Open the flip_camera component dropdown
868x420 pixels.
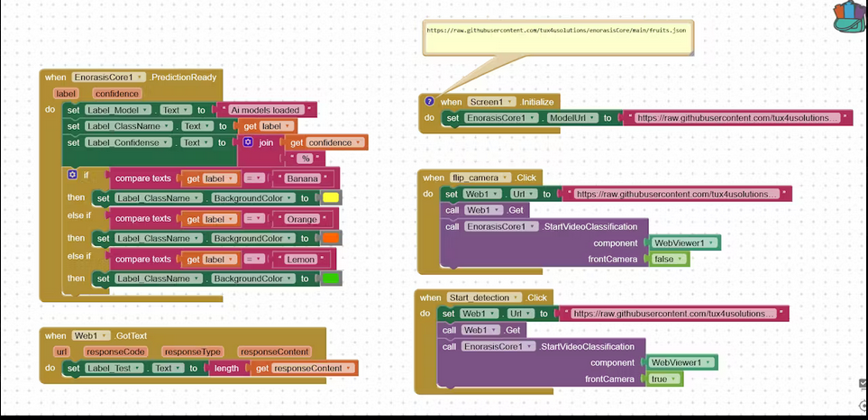point(480,178)
